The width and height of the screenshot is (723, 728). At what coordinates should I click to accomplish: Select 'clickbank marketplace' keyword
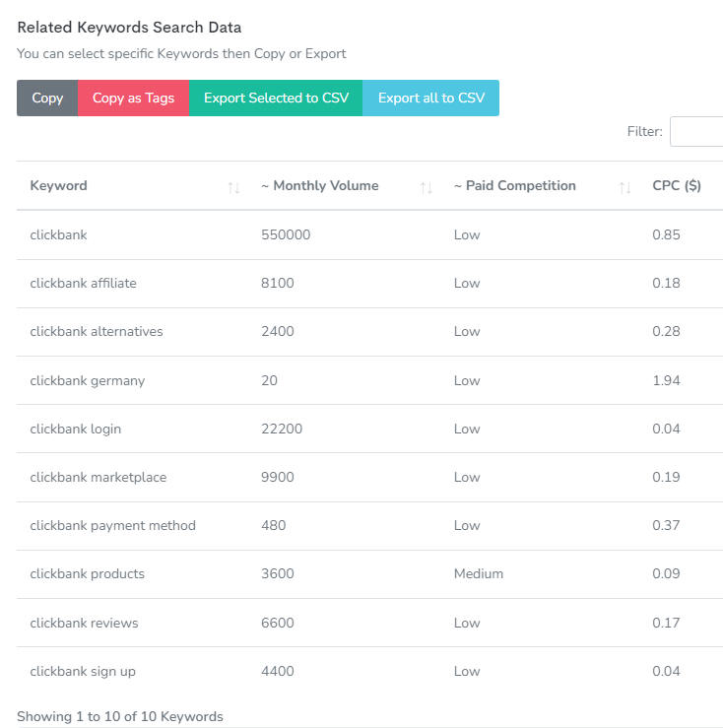(x=99, y=477)
